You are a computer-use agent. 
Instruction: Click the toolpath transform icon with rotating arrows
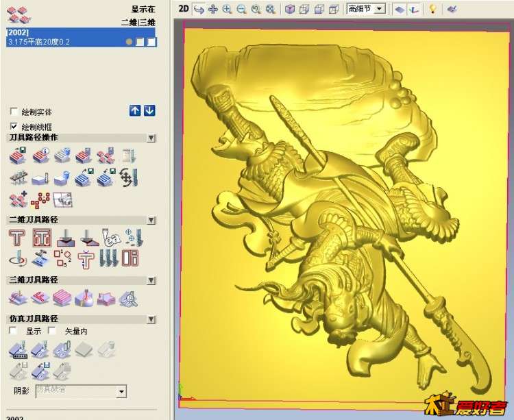pyautogui.click(x=129, y=177)
